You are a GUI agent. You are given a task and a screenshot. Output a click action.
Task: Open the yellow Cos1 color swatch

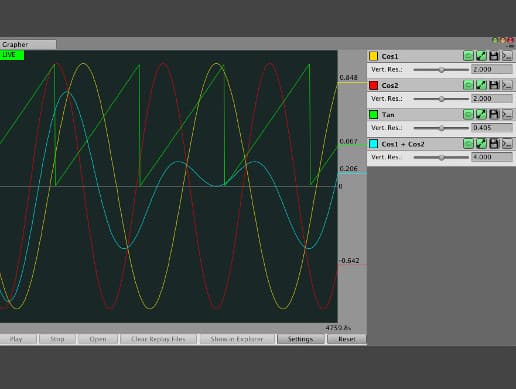tap(373, 56)
